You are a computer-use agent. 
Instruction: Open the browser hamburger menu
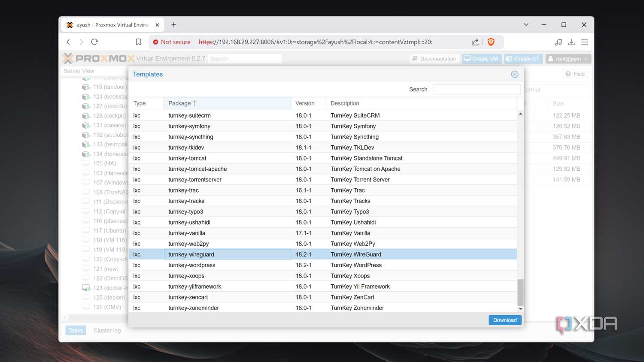584,42
